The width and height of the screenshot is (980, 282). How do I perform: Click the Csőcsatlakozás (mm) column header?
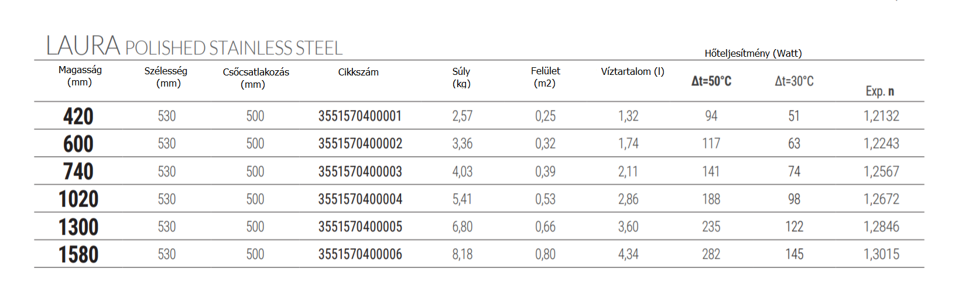point(256,78)
